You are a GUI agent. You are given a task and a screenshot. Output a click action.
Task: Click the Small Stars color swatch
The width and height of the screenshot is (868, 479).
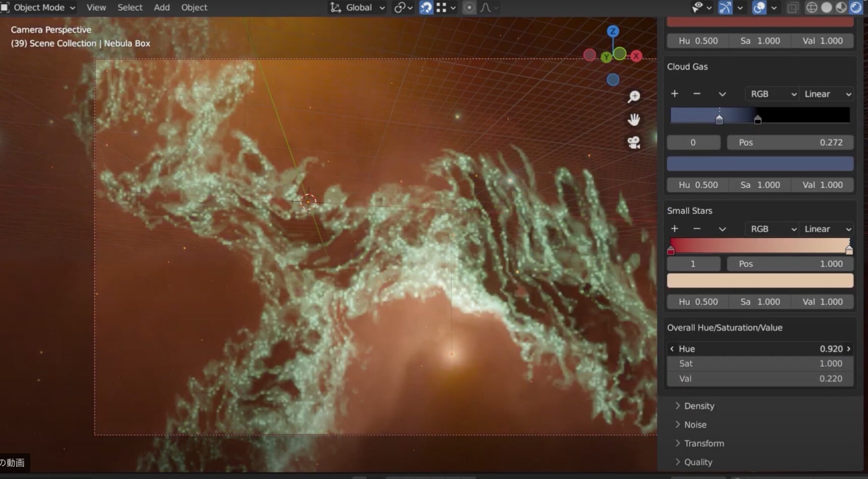760,280
